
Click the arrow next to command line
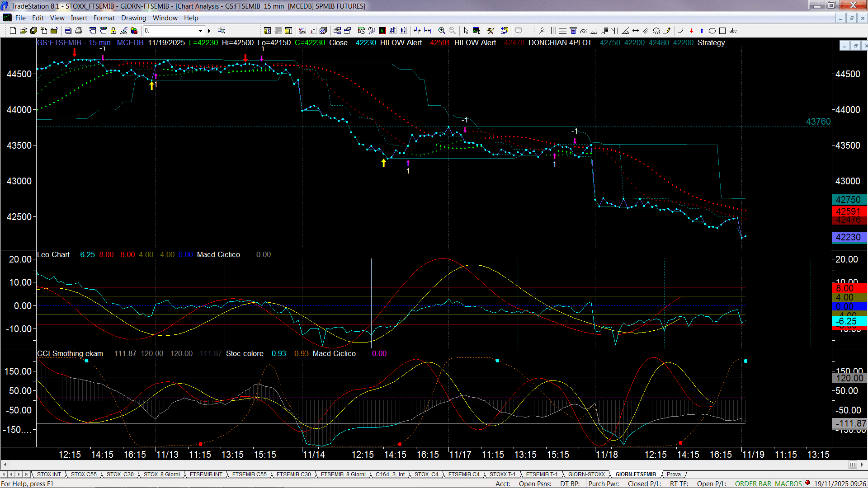pos(209,31)
